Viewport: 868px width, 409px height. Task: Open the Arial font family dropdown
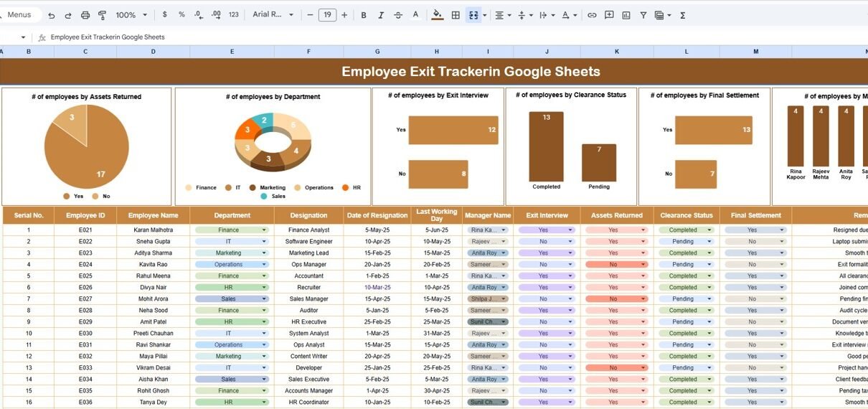click(x=273, y=15)
